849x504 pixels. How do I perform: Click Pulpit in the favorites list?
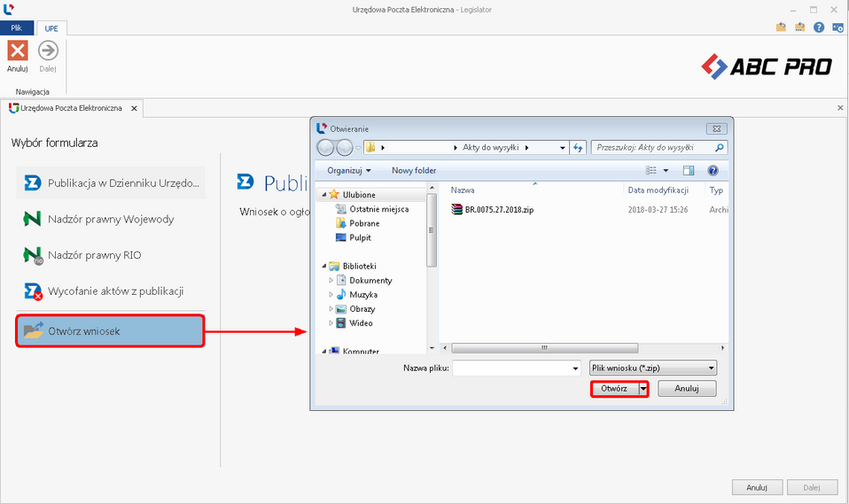pos(360,237)
